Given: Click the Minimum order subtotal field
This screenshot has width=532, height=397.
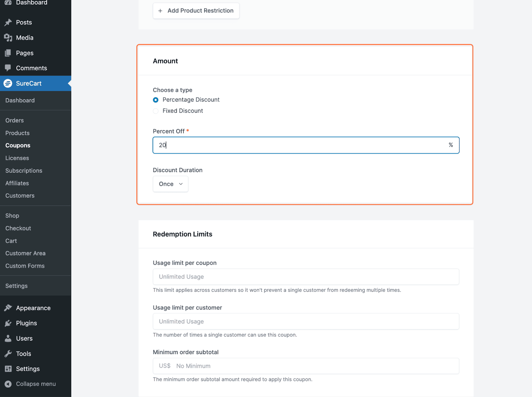Looking at the screenshot, I should click(x=316, y=366).
